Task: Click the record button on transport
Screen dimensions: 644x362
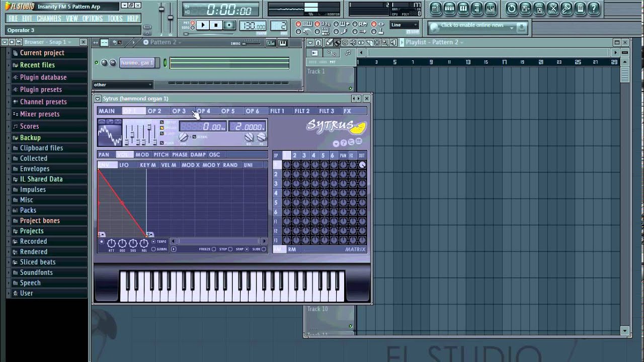Action: (x=229, y=25)
